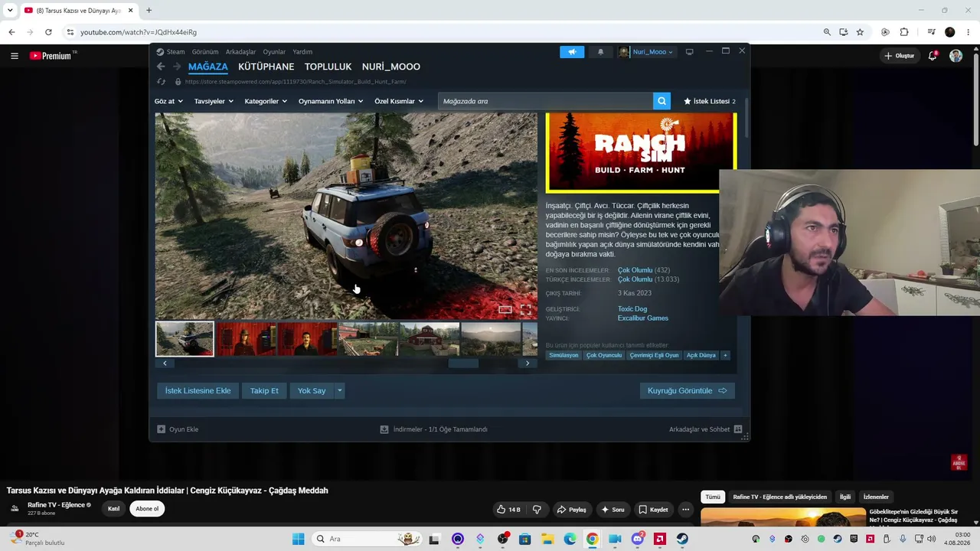Click the Steam megaphone announcements icon
Screen dimensions: 980x551
(x=572, y=52)
